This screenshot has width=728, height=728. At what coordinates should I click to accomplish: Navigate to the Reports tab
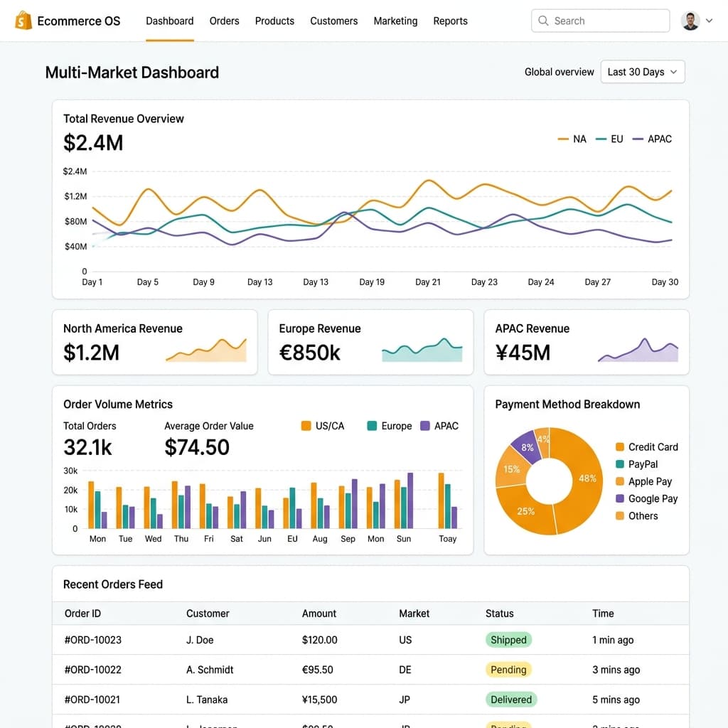coord(450,21)
